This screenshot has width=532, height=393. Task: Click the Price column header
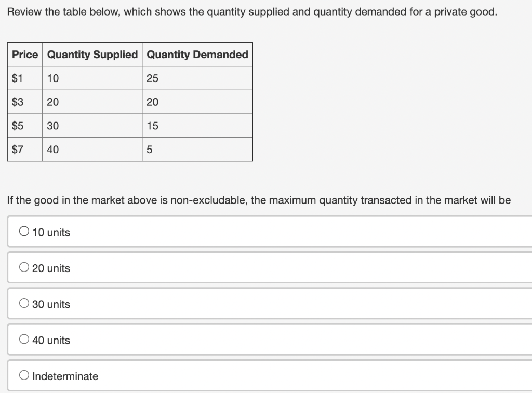pos(24,55)
